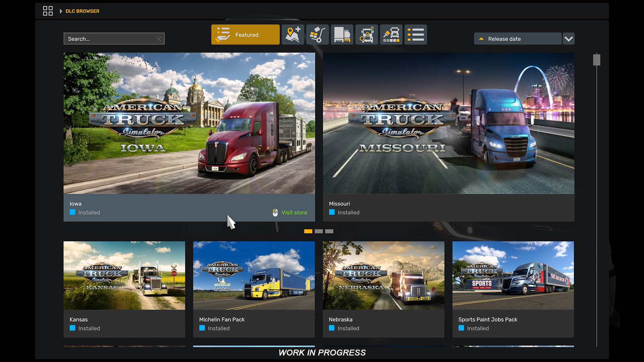Select the Featured tab

pos(245,35)
